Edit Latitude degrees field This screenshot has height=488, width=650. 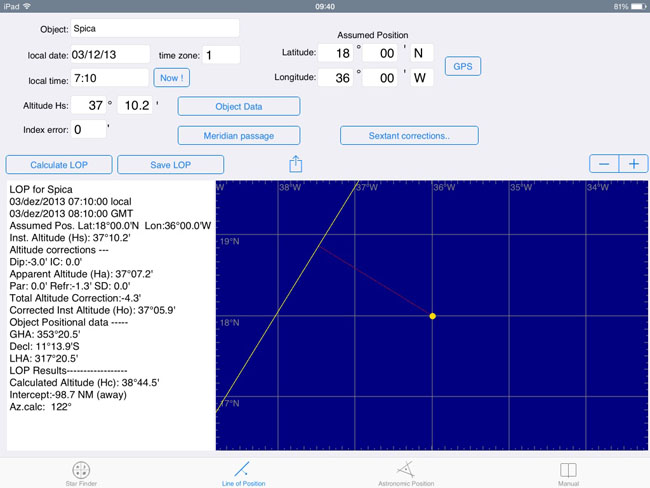[336, 53]
